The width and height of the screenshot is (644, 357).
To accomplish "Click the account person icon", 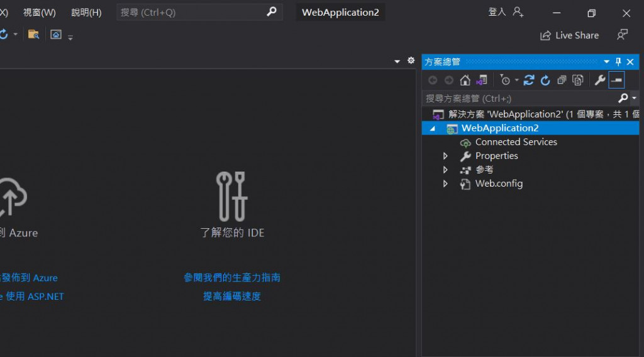I will tap(518, 13).
